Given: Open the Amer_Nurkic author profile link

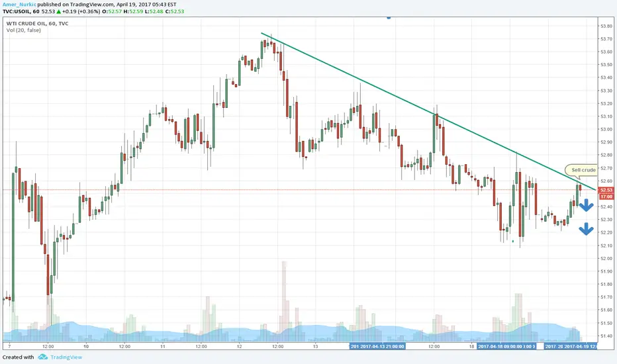Looking at the screenshot, I should (x=19, y=5).
